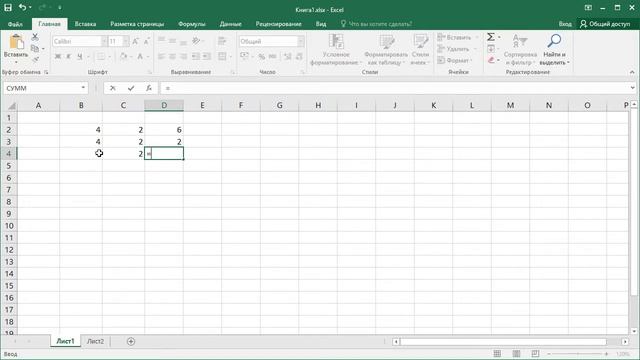Click Удалить in the Cells group
Viewport: 640px width, 360px height.
tap(457, 49)
